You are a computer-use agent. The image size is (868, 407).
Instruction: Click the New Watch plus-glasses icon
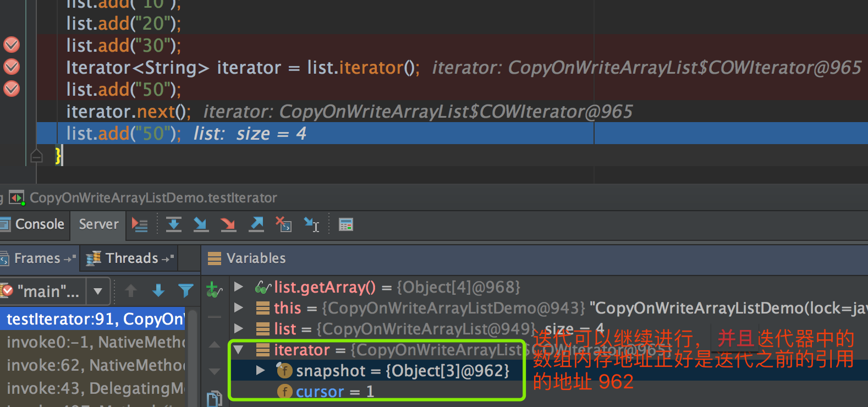[213, 289]
